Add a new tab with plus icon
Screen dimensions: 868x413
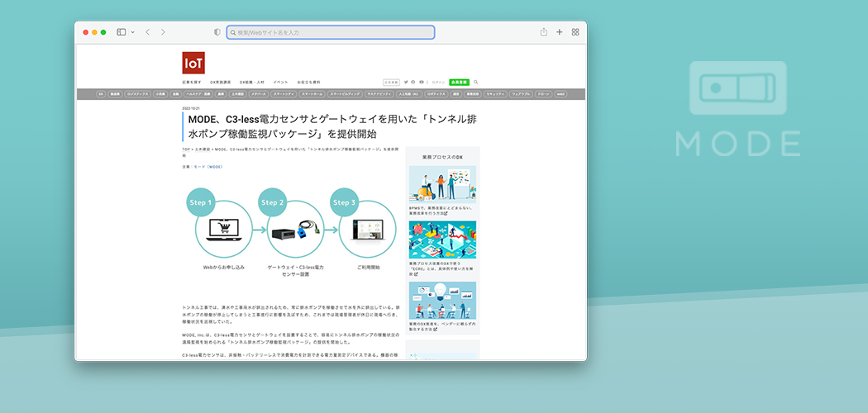coord(560,32)
